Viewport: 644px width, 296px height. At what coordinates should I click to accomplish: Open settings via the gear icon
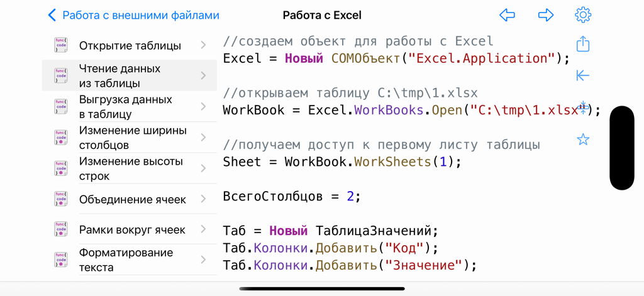[583, 15]
